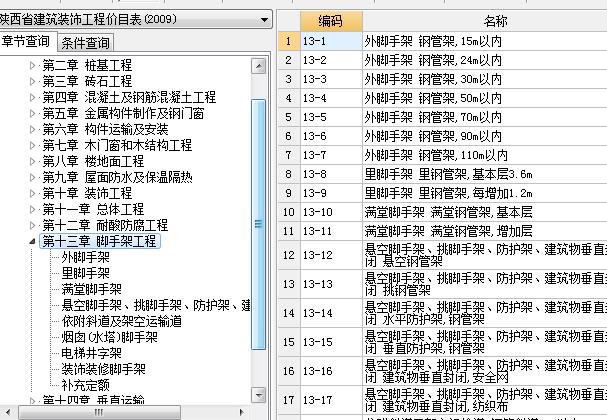Viewport: 607px width, 420px height.
Task: Click the tree vertical scrollbar thumb
Action: 258,225
